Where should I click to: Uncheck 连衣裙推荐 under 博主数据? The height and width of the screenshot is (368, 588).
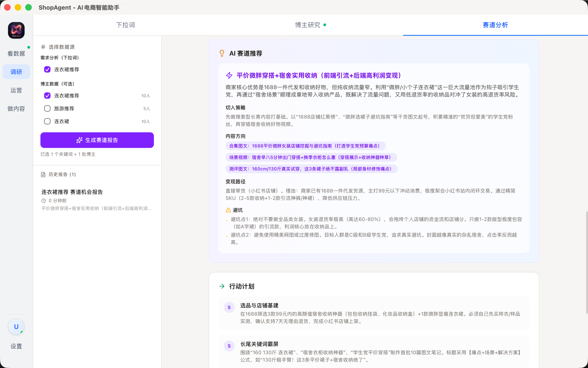tap(47, 95)
